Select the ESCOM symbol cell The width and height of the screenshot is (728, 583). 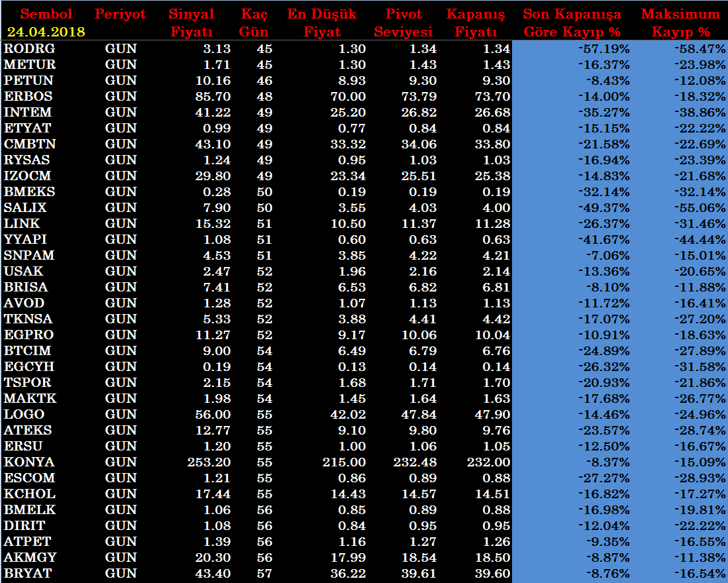[x=29, y=478]
